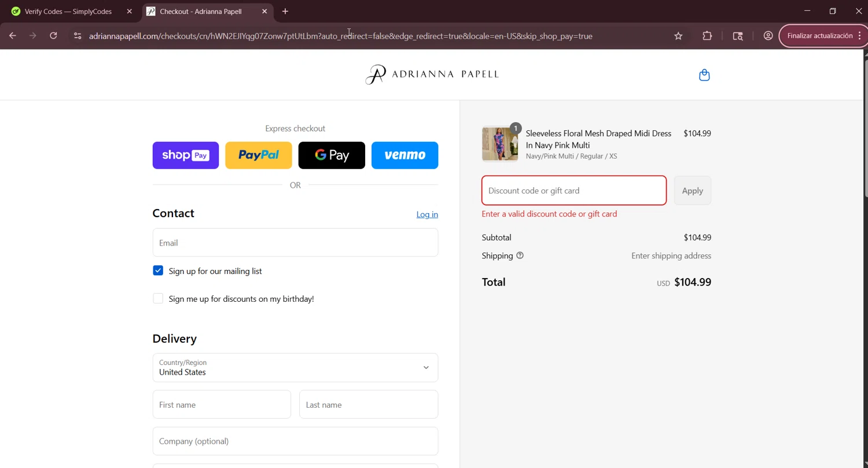Screen dimensions: 868x468
Task: Click the forward navigation arrow
Action: click(33, 36)
